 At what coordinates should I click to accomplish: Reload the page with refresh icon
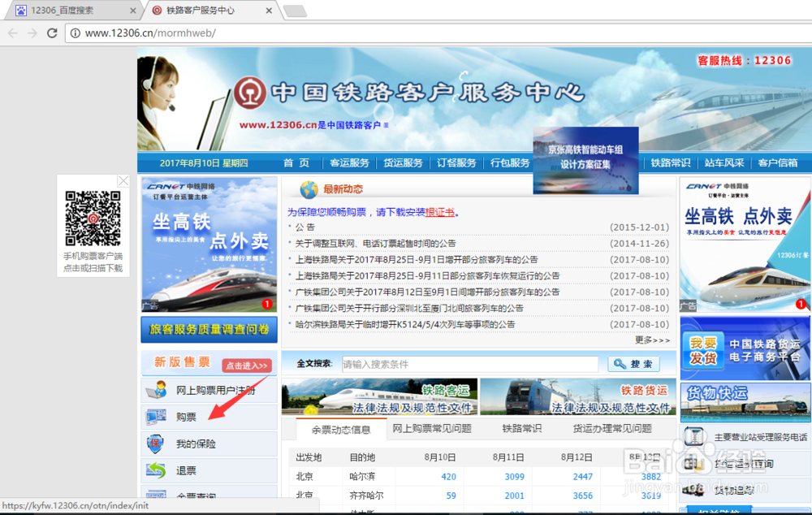[52, 33]
